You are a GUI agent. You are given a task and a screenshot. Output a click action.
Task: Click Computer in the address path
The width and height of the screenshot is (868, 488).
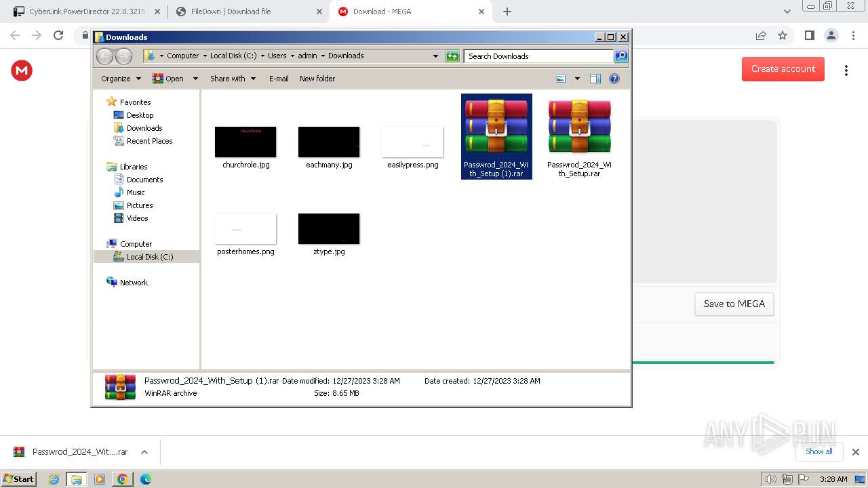tap(183, 56)
